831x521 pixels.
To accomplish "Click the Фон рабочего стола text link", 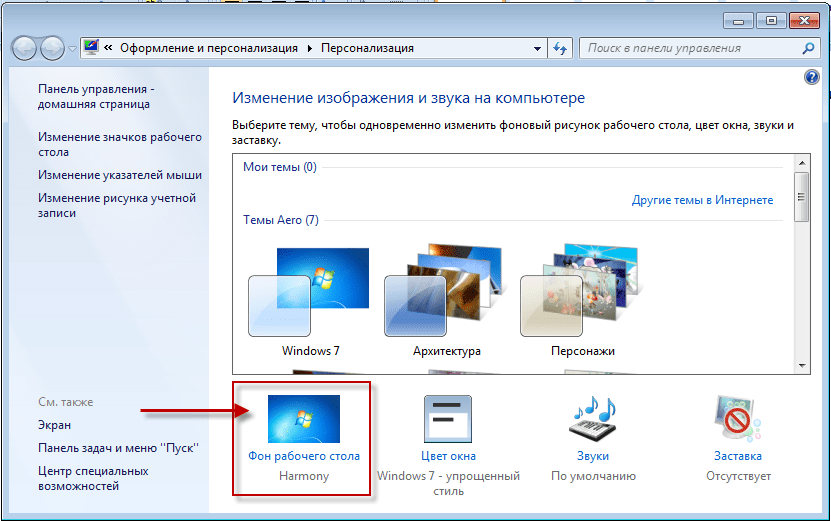I will (304, 456).
